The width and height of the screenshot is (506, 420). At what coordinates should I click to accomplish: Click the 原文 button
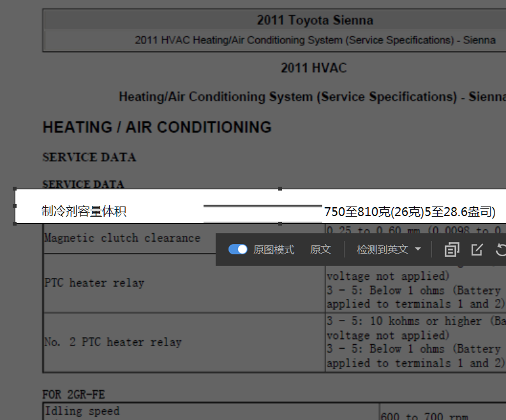click(x=320, y=249)
